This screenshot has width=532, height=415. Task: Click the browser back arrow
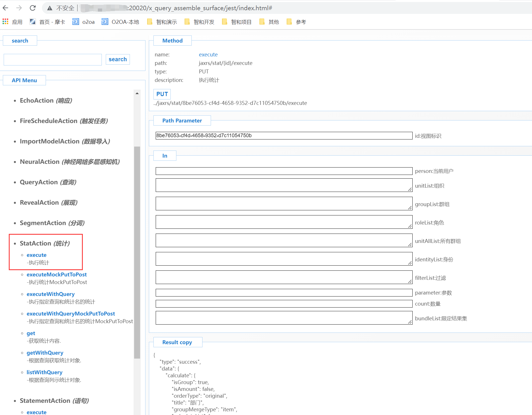5,8
